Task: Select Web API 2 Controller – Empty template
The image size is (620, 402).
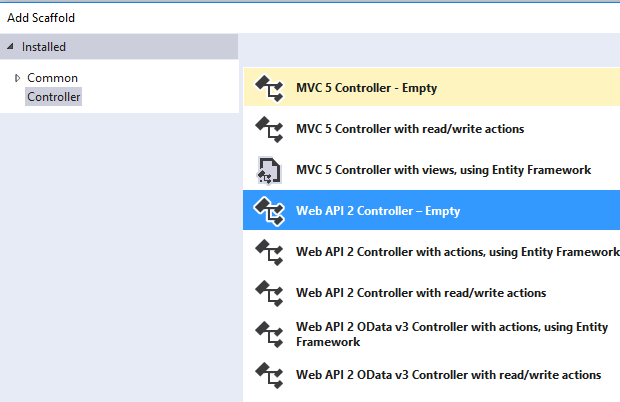Action: tap(378, 211)
